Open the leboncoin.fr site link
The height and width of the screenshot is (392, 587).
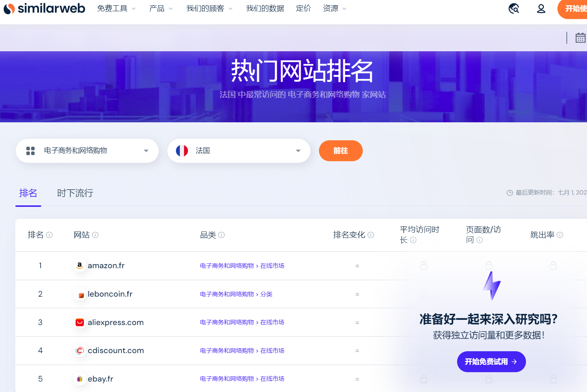110,294
